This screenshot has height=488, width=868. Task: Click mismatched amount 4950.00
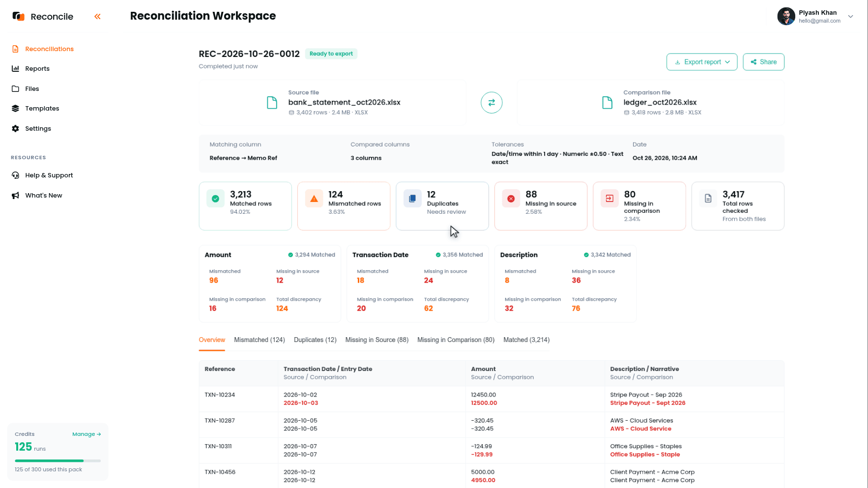point(483,481)
